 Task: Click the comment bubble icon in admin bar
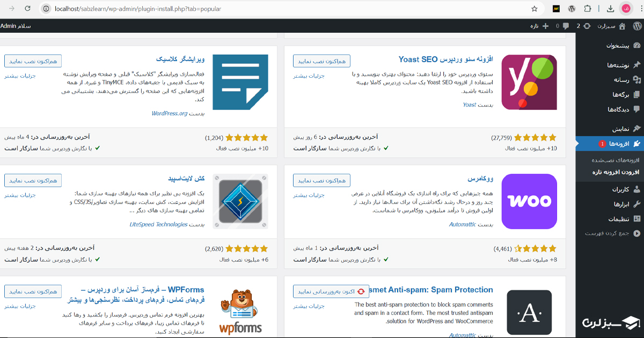click(x=565, y=26)
